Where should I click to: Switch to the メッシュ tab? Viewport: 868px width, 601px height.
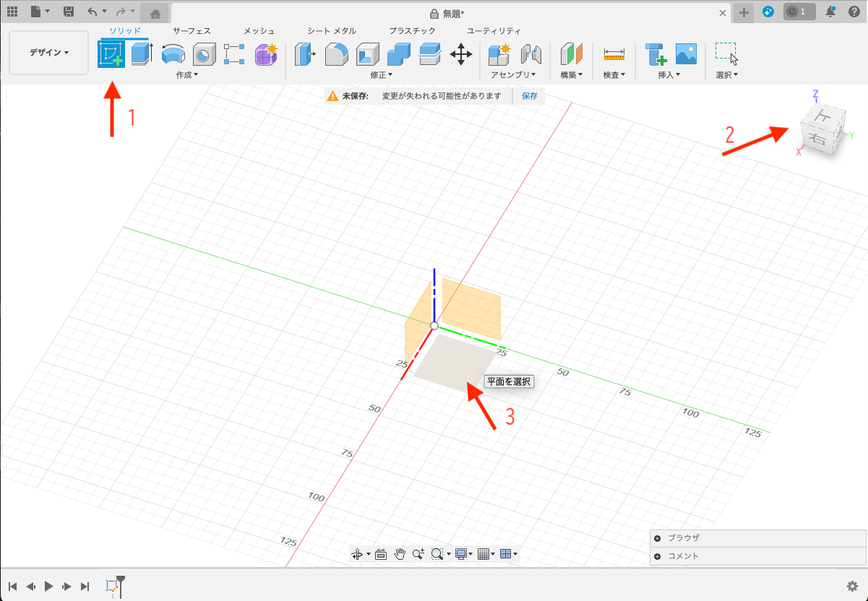[x=259, y=31]
